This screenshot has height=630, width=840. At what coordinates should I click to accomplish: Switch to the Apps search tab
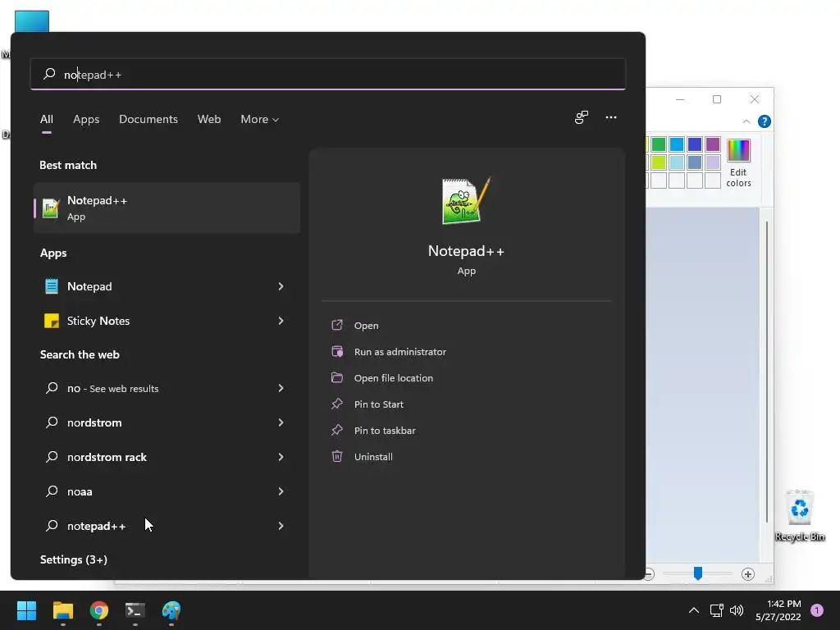[86, 119]
